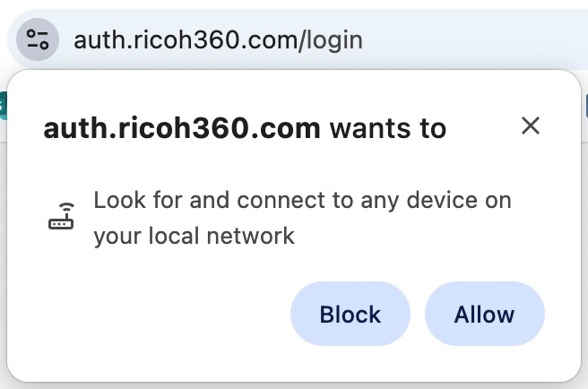This screenshot has width=588, height=389.
Task: Click the bold auth.ricoh360.com domain in prompt title
Action: point(181,128)
